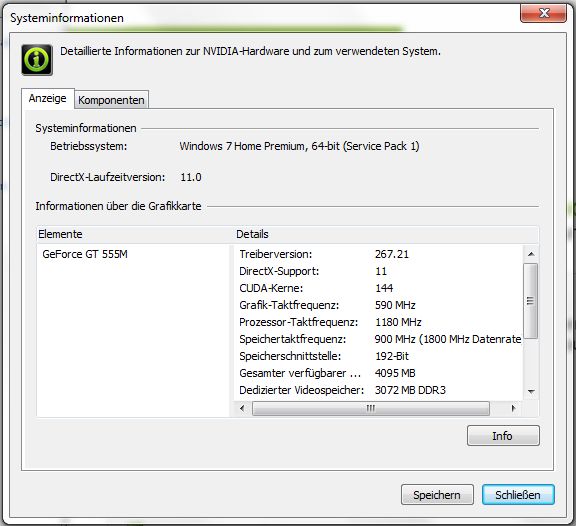Select the Speicherschnittstelle 192-Bit row
Viewport: 576px width, 526px height.
tap(378, 356)
